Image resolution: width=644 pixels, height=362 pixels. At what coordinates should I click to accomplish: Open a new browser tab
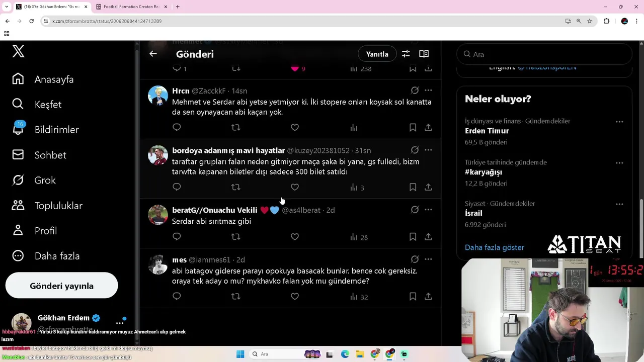tap(178, 7)
